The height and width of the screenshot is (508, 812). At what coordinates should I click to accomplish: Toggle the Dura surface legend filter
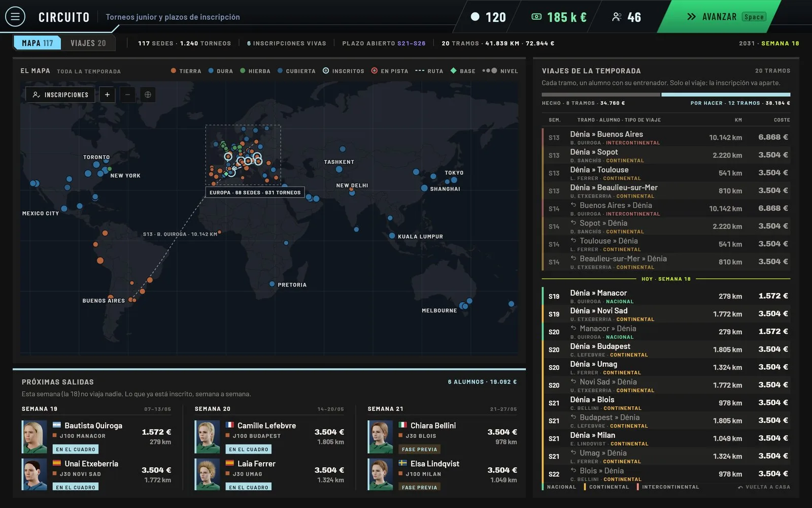coord(220,71)
